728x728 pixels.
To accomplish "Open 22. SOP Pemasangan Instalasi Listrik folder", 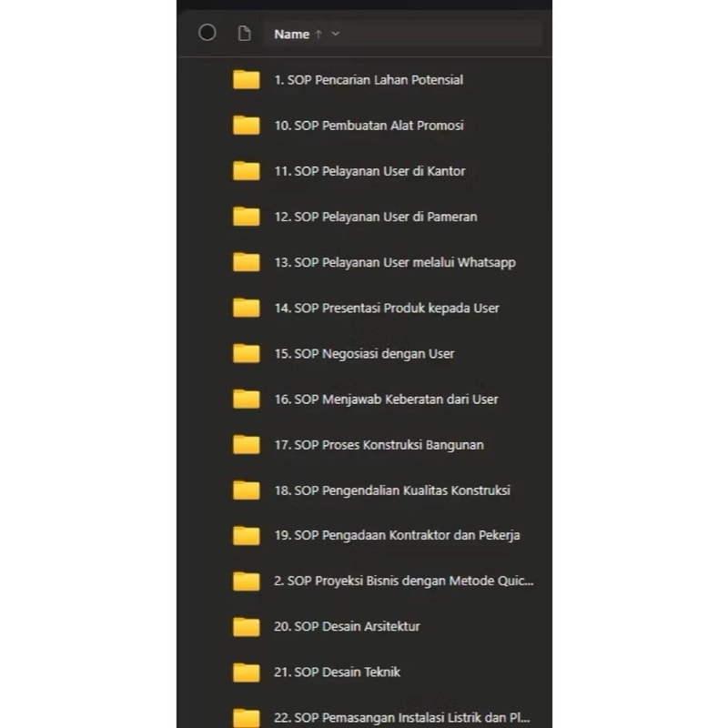I will coord(402,717).
